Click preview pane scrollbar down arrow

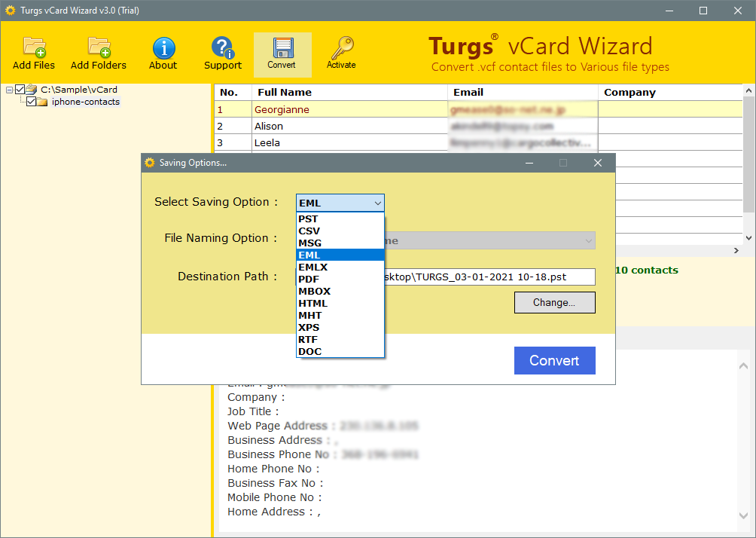[x=743, y=515]
